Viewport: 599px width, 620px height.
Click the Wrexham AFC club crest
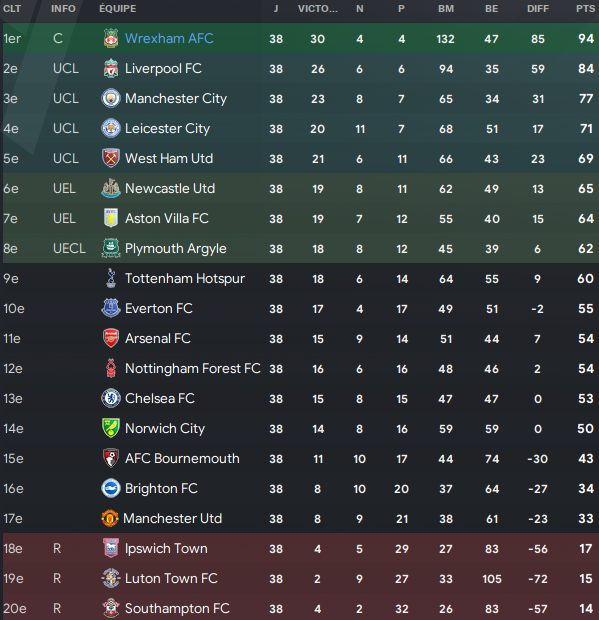[x=111, y=38]
